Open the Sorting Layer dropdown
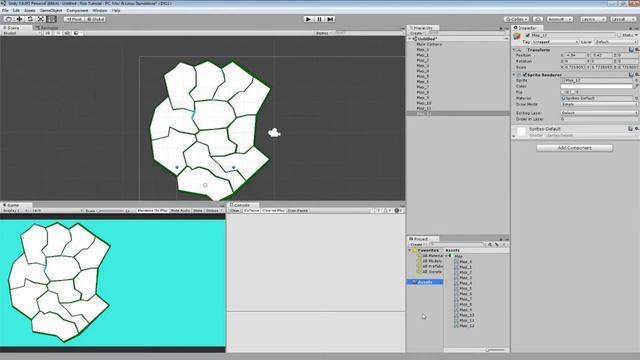640x360 pixels. (599, 113)
